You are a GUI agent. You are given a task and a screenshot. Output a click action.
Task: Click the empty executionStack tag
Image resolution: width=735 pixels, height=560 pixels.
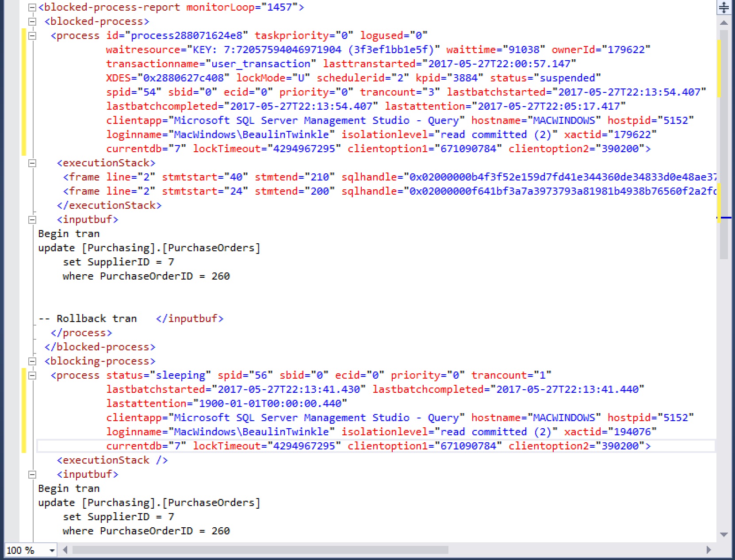pyautogui.click(x=112, y=460)
